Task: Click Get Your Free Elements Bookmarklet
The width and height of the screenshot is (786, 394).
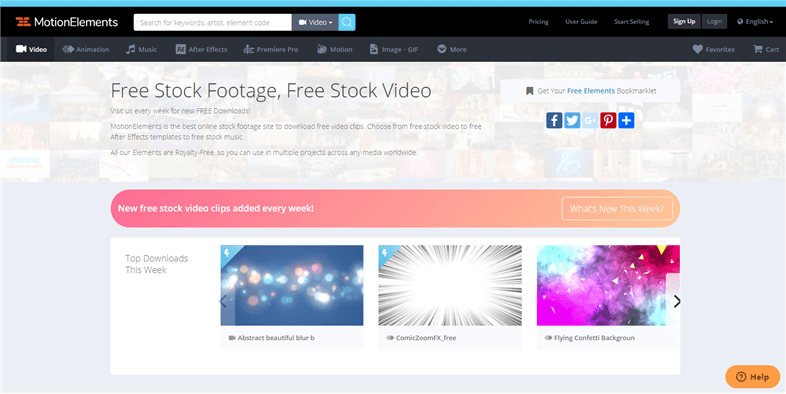Action: pyautogui.click(x=590, y=91)
